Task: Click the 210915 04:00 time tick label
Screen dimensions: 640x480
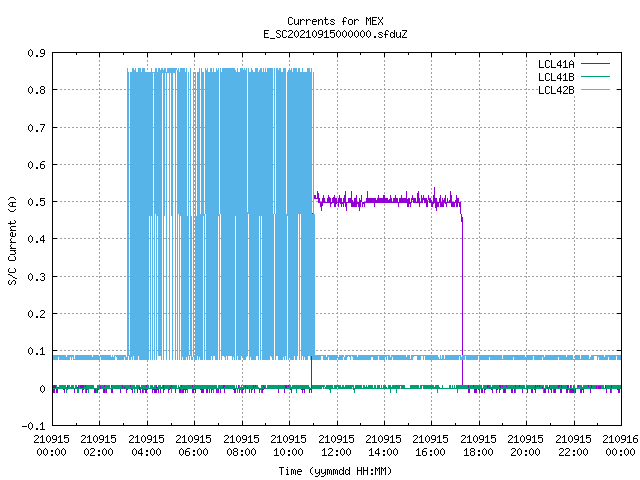Action: [146, 446]
